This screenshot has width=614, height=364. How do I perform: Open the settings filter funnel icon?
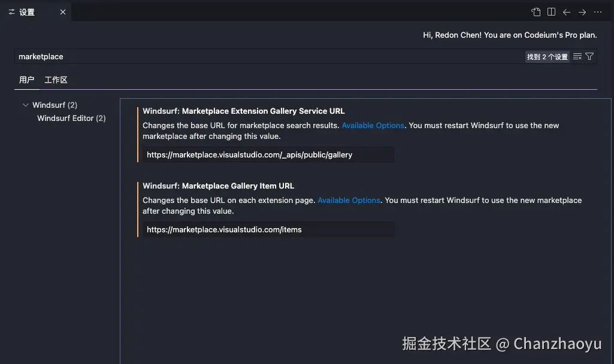tap(589, 56)
